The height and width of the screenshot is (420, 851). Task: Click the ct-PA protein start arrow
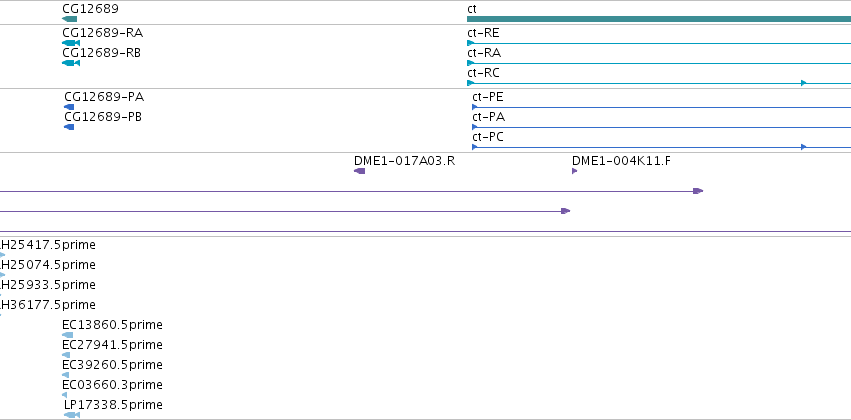click(475, 127)
